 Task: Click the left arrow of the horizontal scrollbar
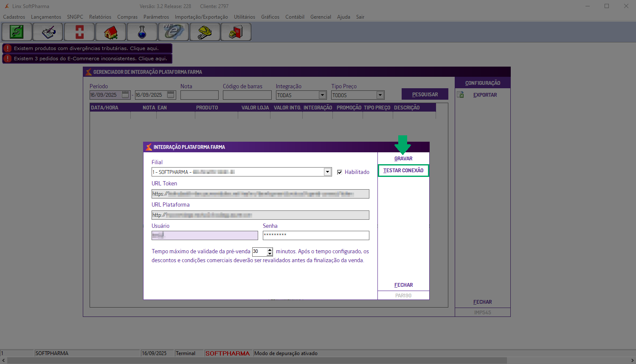coord(4,360)
